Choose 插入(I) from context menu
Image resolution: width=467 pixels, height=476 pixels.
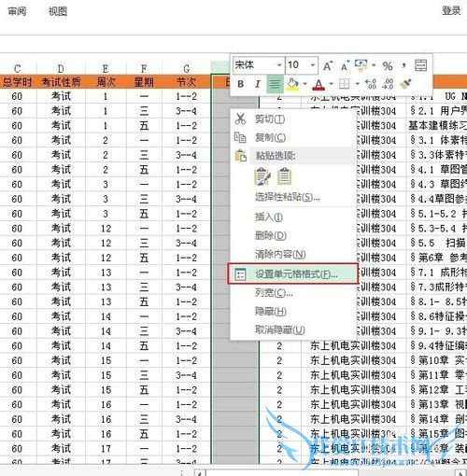269,217
